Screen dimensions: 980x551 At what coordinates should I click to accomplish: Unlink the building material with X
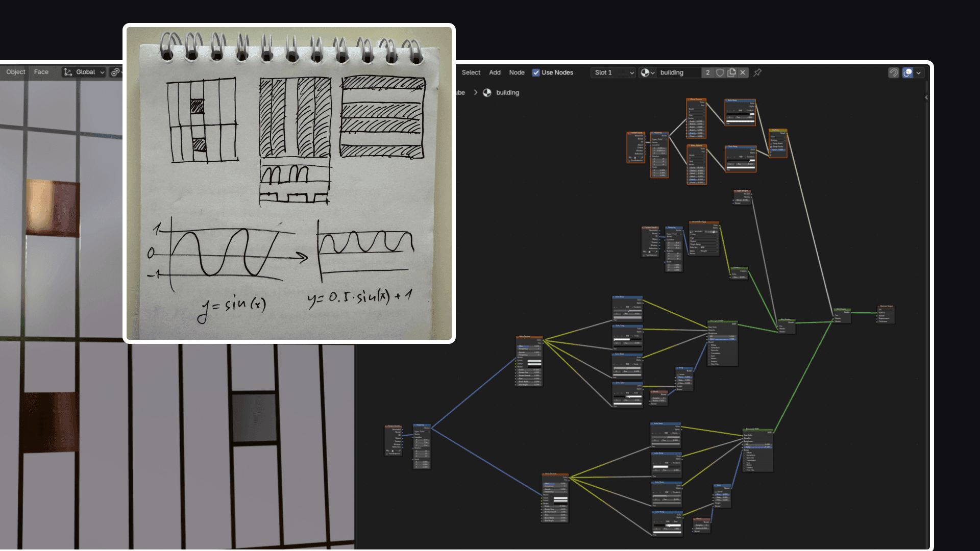743,72
